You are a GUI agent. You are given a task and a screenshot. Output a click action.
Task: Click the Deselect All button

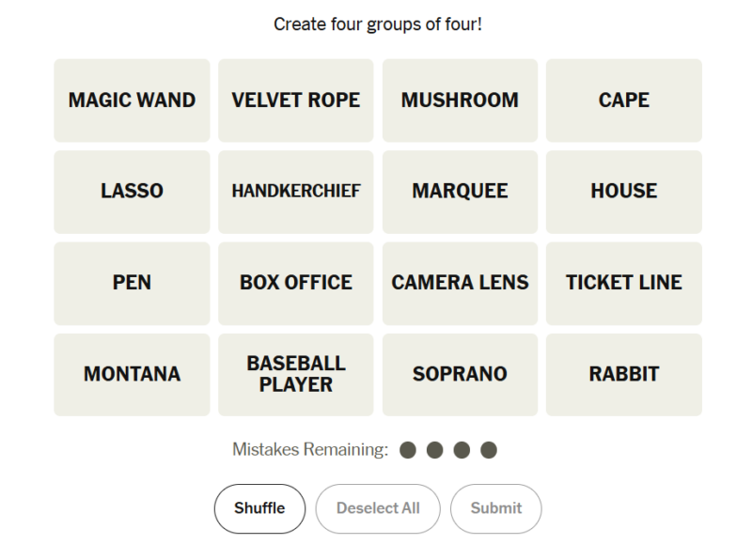(378, 508)
